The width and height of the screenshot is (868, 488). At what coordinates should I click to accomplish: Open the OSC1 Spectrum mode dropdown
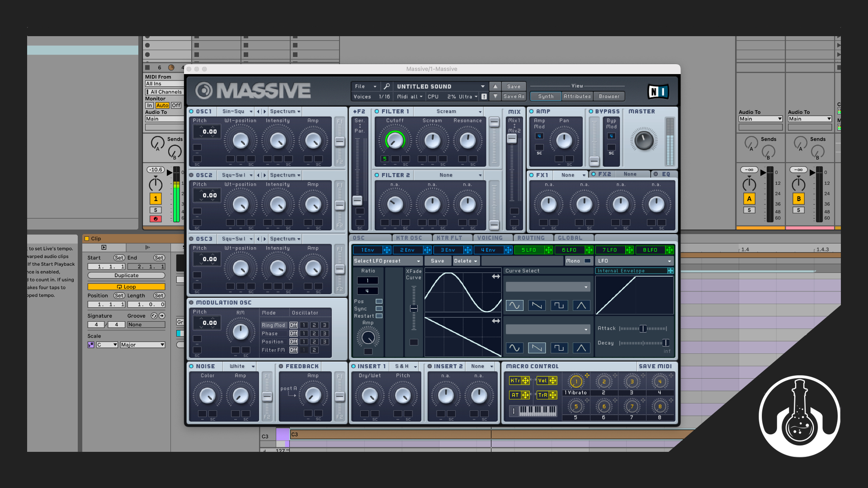(285, 112)
